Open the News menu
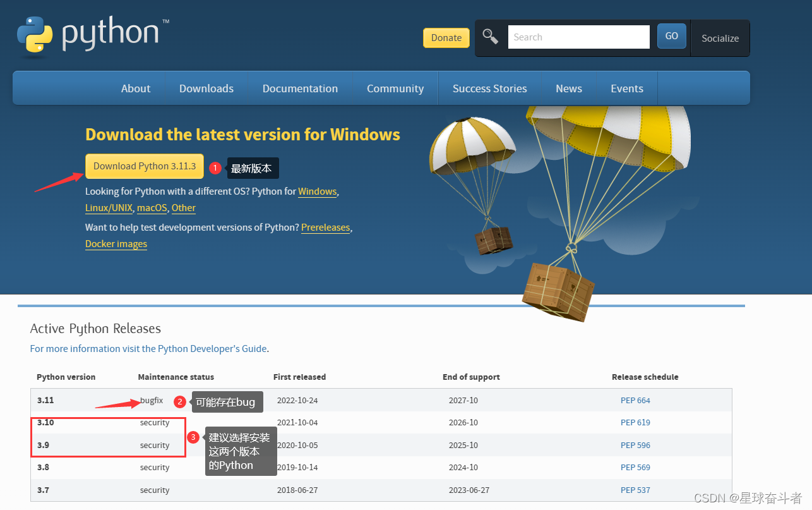This screenshot has height=510, width=812. tap(569, 88)
